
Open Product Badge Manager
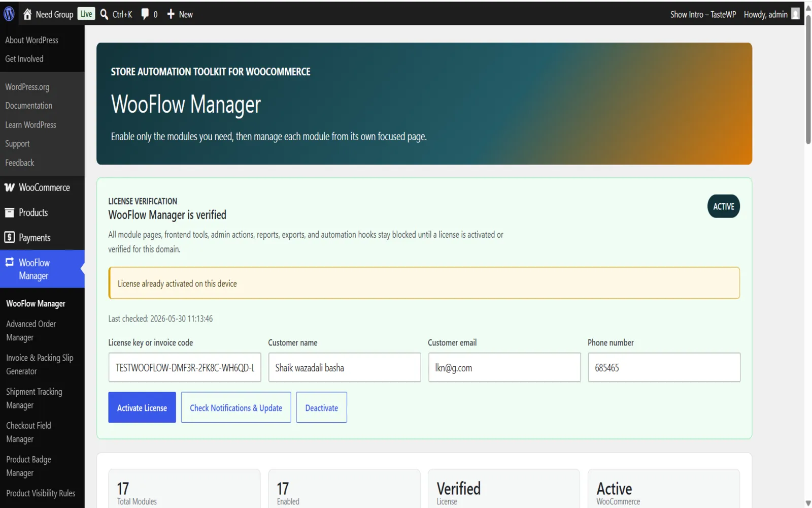click(28, 466)
